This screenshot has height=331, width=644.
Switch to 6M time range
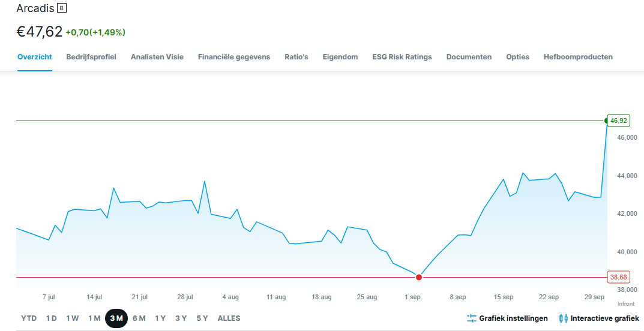[139, 318]
